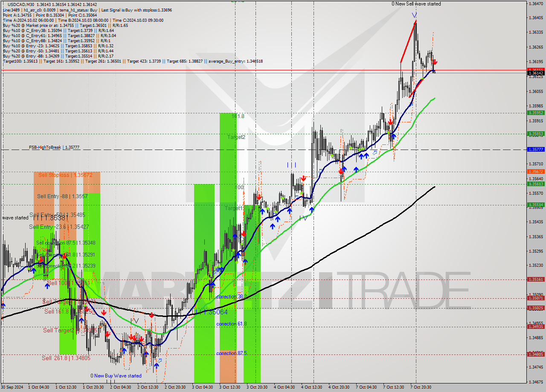
Task: Select the green 1.35514 price tag
Action: 536,205
